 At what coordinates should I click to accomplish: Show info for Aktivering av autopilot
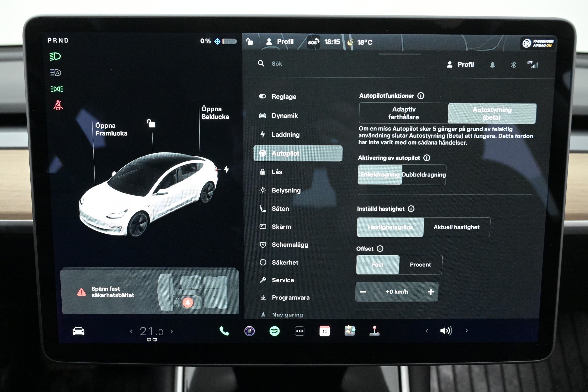(427, 158)
